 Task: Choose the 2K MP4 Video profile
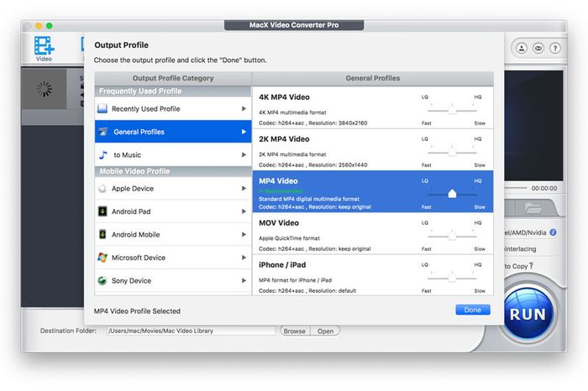(373, 150)
